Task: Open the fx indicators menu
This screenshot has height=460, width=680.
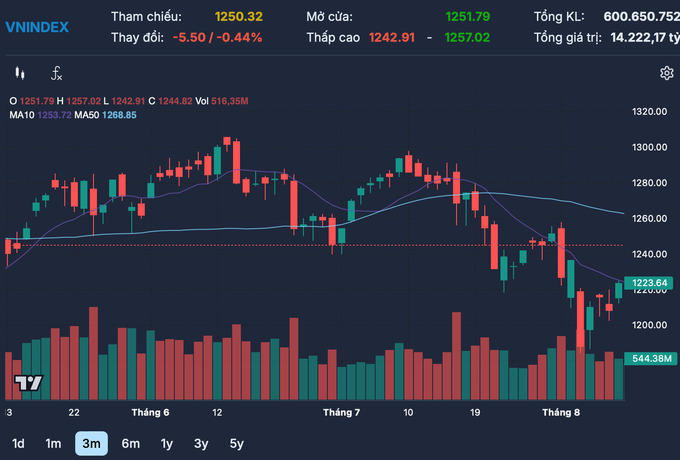Action: point(56,73)
